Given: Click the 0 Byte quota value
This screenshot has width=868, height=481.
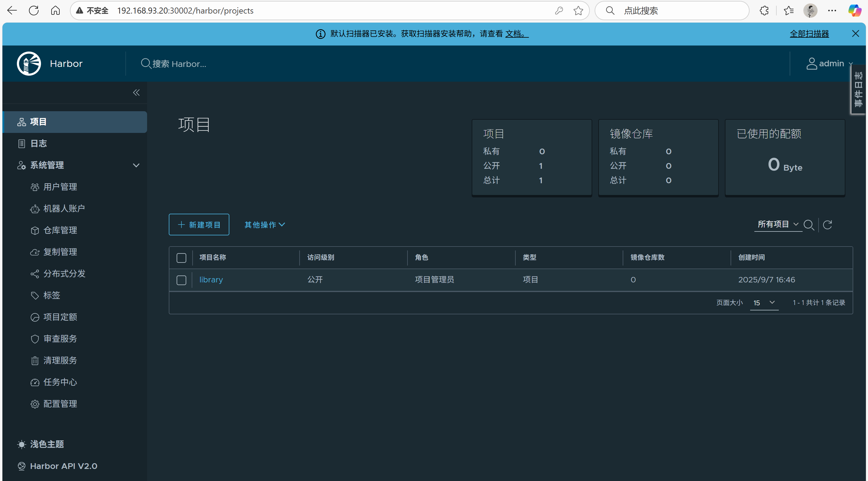Looking at the screenshot, I should (785, 165).
